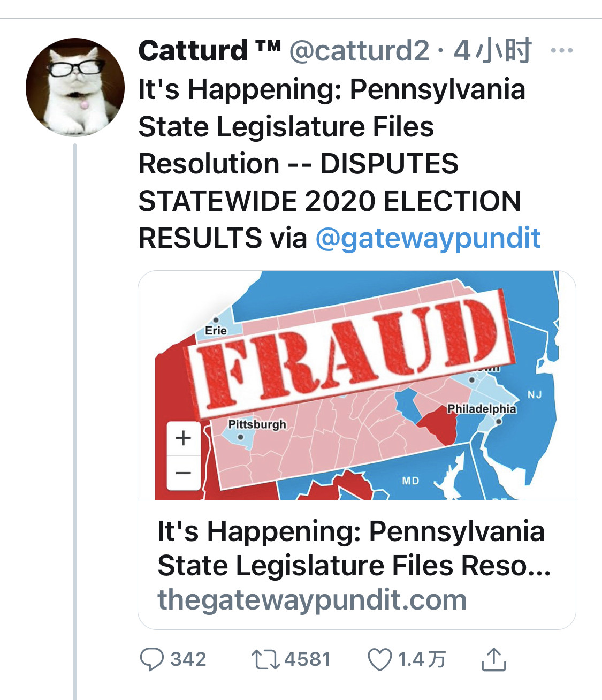Open the three-dot more options menu
The width and height of the screenshot is (602, 700).
click(x=561, y=51)
